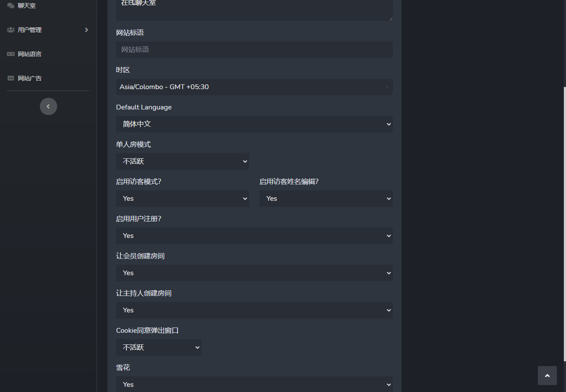Toggle the 启用用户注册 Yes/No select
566x392 pixels.
pos(254,236)
